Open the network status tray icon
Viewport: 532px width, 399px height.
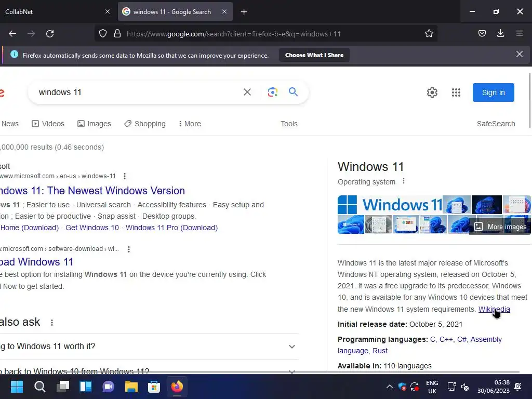451,387
